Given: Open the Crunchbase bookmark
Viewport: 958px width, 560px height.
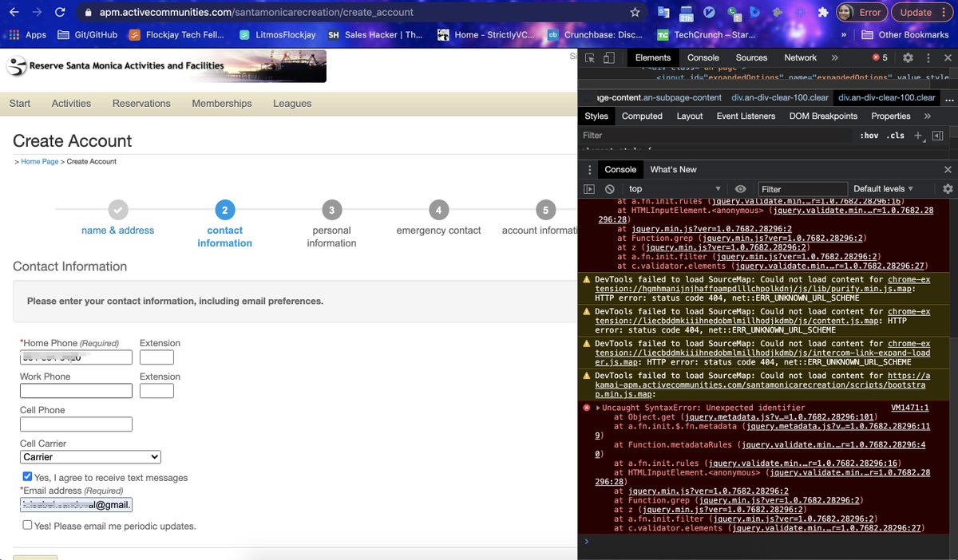Looking at the screenshot, I should coord(594,35).
